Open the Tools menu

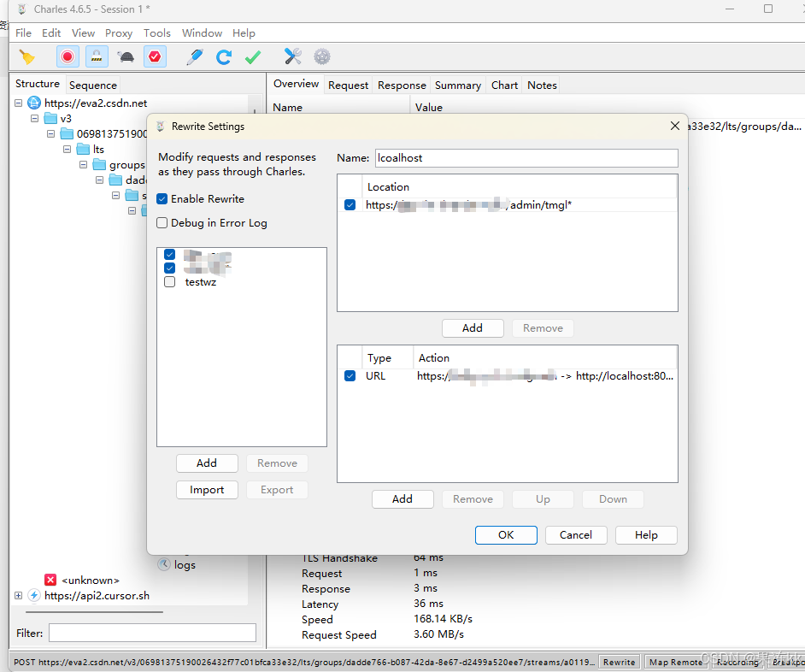(156, 32)
